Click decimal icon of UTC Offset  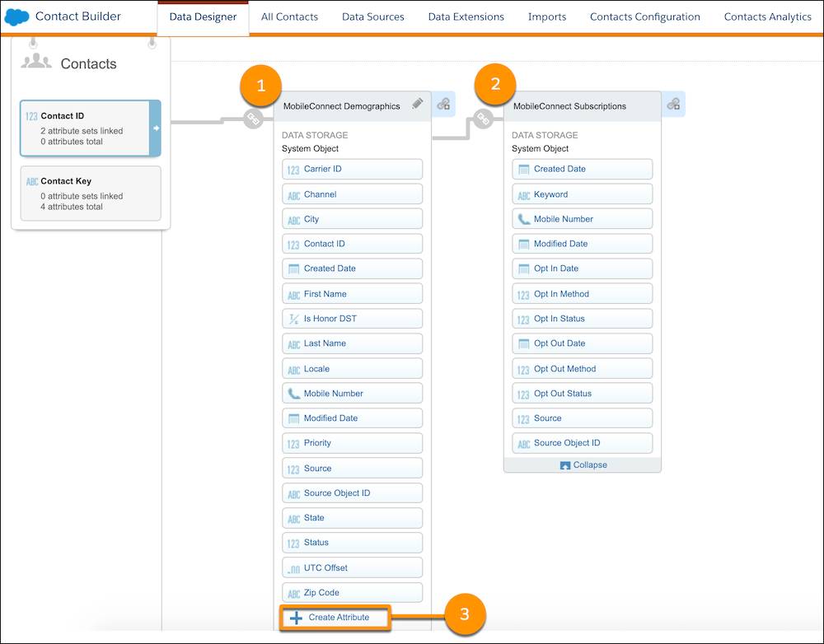[294, 568]
